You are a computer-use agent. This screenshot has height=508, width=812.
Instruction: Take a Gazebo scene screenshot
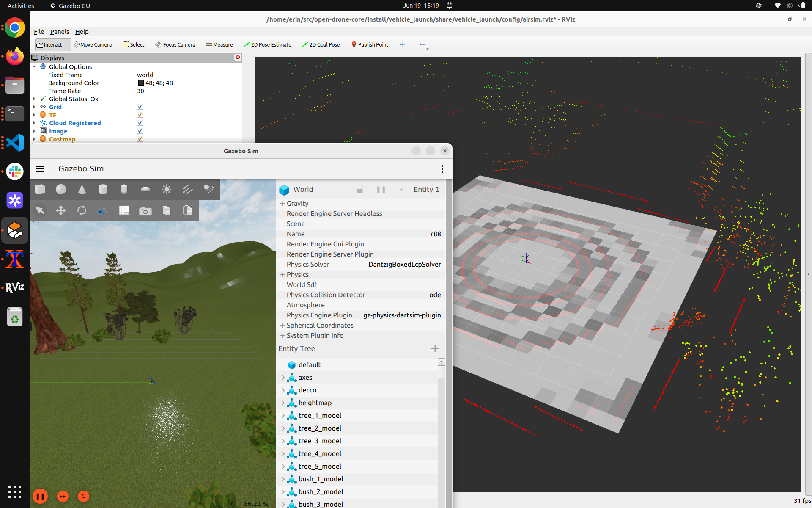coord(145,210)
